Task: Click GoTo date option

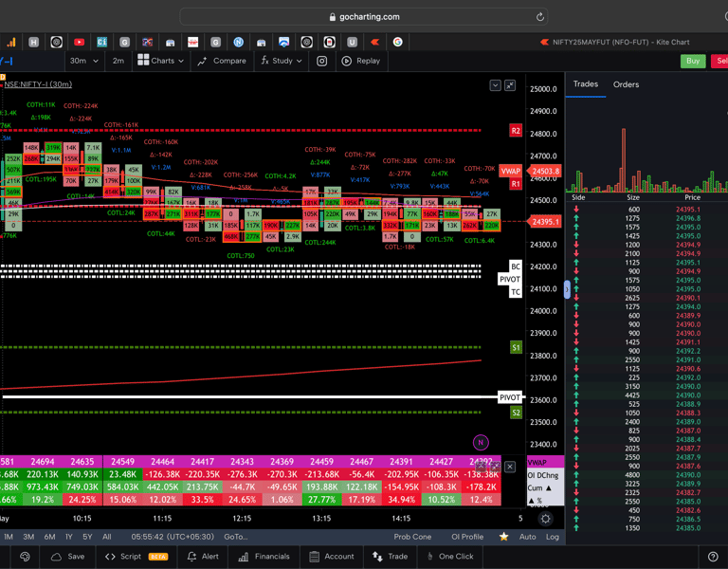Action: point(236,537)
